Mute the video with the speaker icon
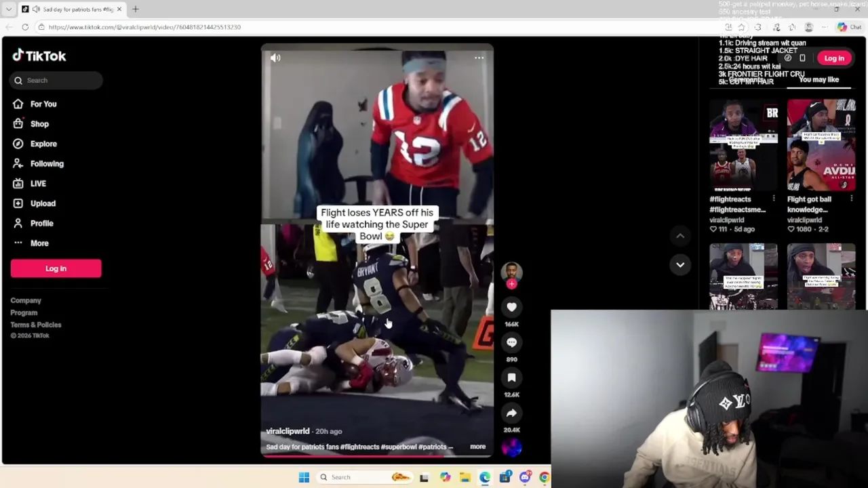This screenshot has width=868, height=488. (275, 58)
